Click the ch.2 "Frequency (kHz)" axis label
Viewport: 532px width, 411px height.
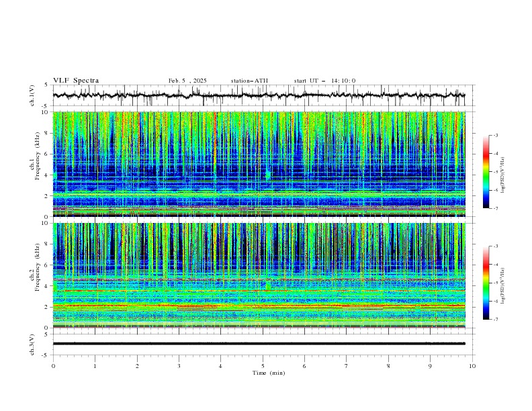click(x=38, y=267)
